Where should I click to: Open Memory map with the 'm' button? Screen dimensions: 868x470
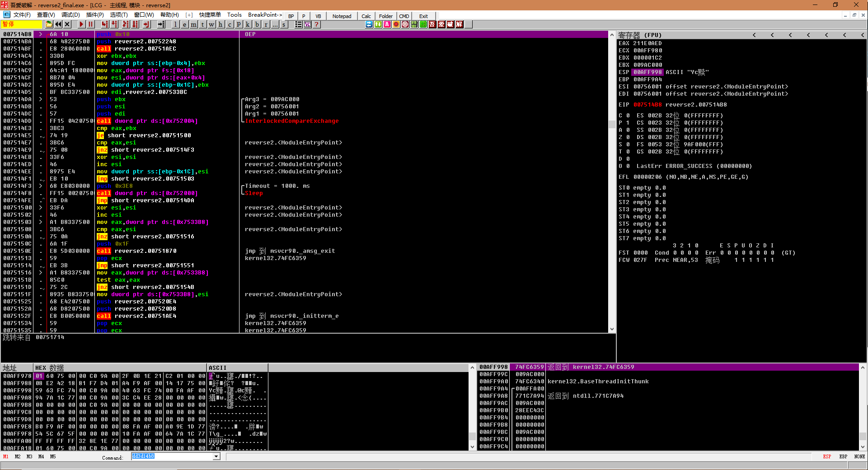194,24
